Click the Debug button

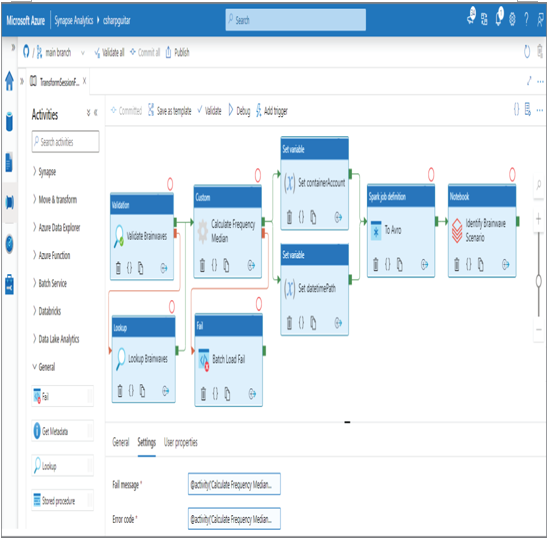point(239,111)
